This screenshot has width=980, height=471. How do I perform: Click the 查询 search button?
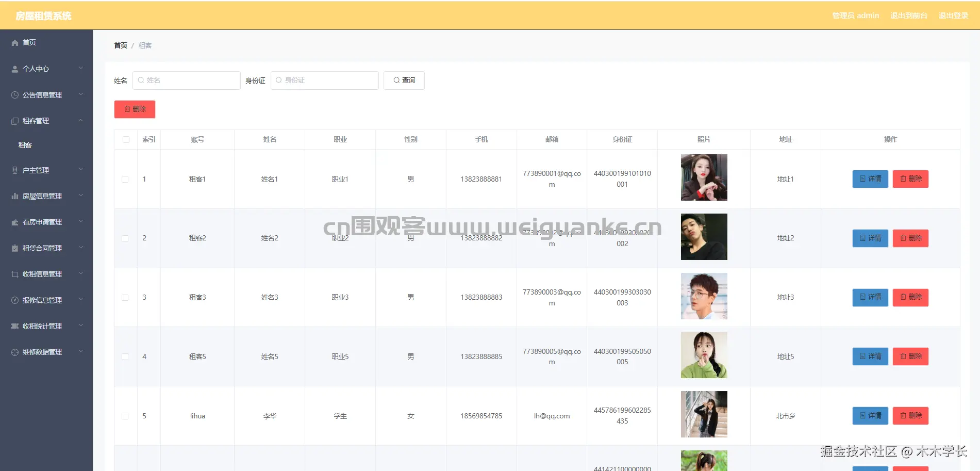click(x=404, y=80)
